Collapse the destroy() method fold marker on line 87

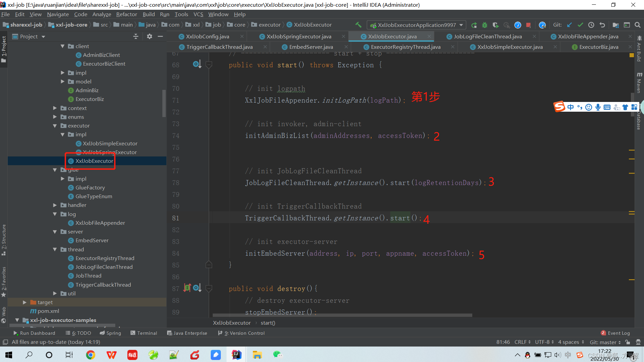(x=209, y=288)
